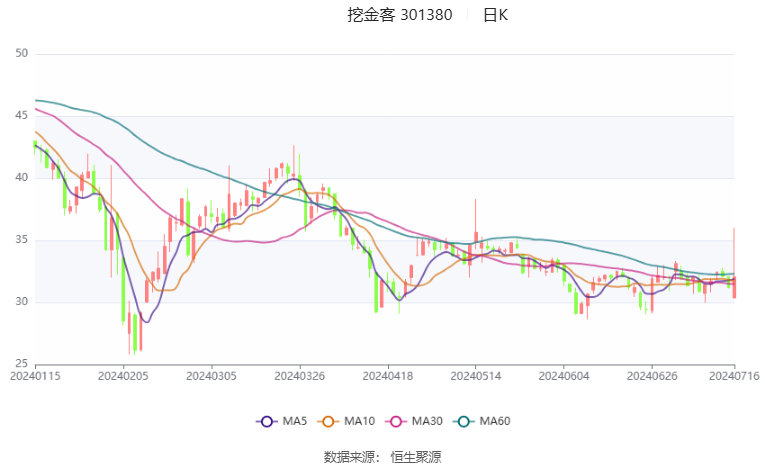Open the 恒生聚源 data source text

click(x=416, y=457)
